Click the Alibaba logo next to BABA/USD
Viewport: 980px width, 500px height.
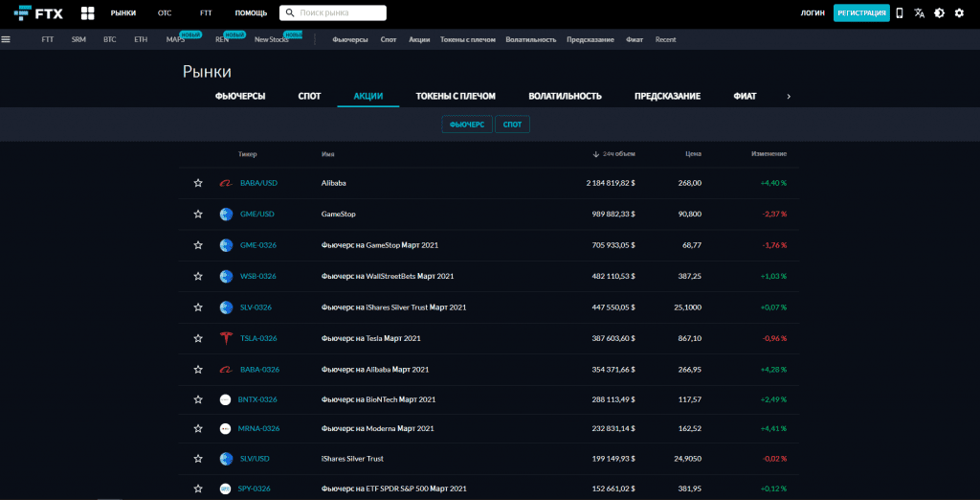[x=226, y=183]
